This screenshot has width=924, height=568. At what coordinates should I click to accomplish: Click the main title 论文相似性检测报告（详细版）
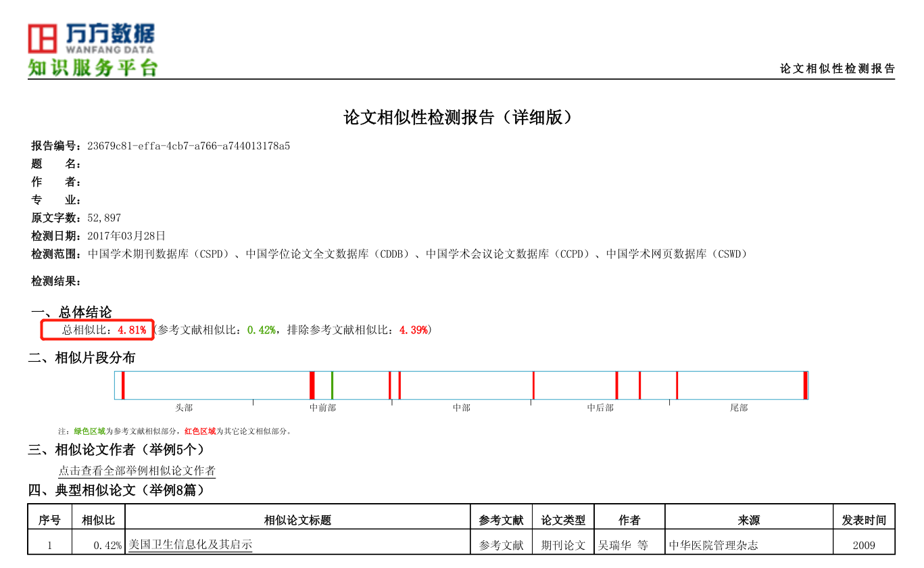coord(461,118)
